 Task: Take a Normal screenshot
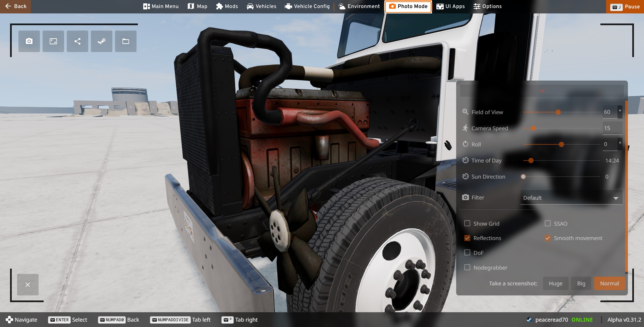coord(609,283)
